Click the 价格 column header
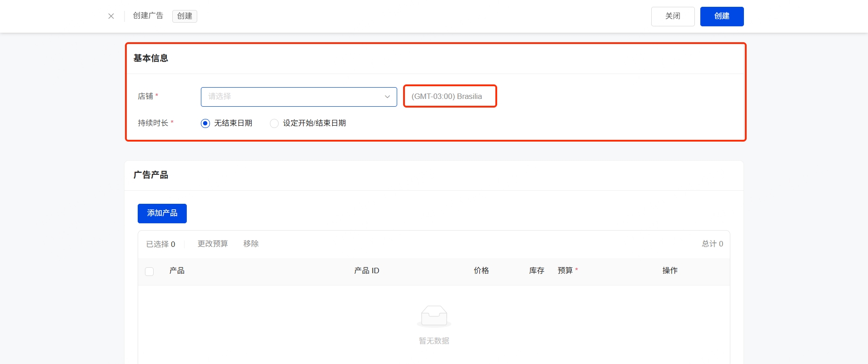The width and height of the screenshot is (868, 364). [x=481, y=271]
